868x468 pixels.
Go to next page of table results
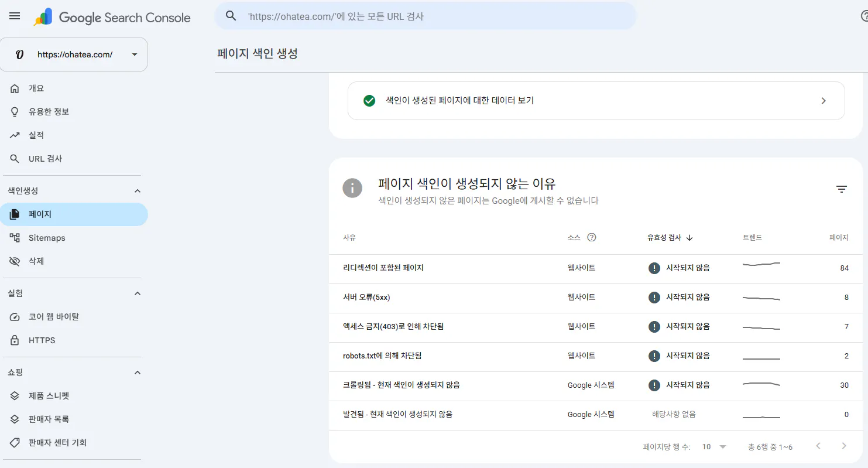pos(844,446)
